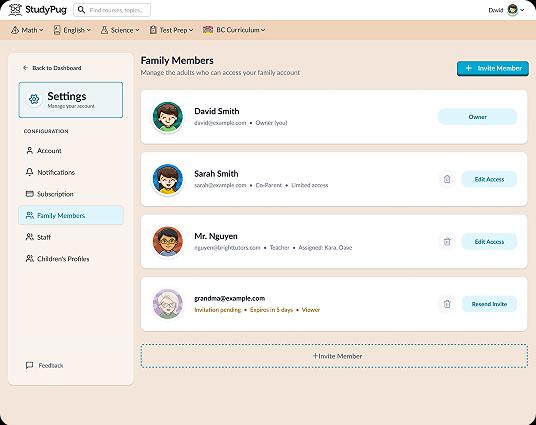The width and height of the screenshot is (536, 425).
Task: Click the Owner badge for David Smith
Action: tap(477, 117)
